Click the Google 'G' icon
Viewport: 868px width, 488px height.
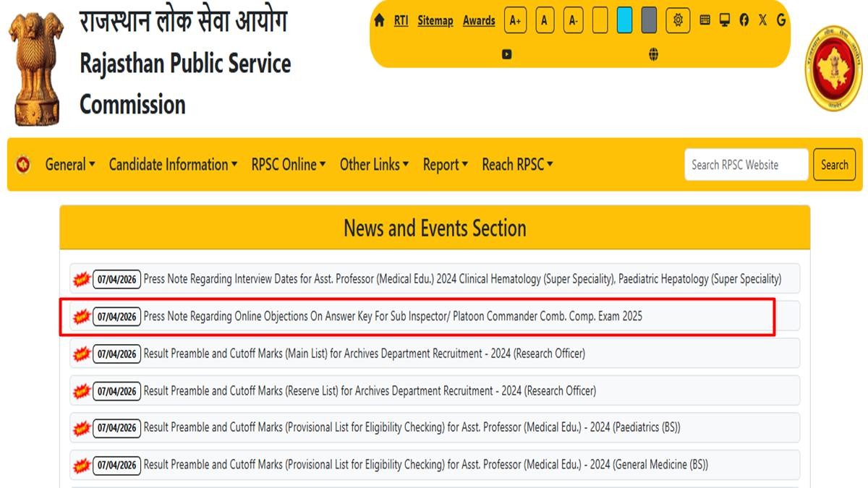[781, 20]
